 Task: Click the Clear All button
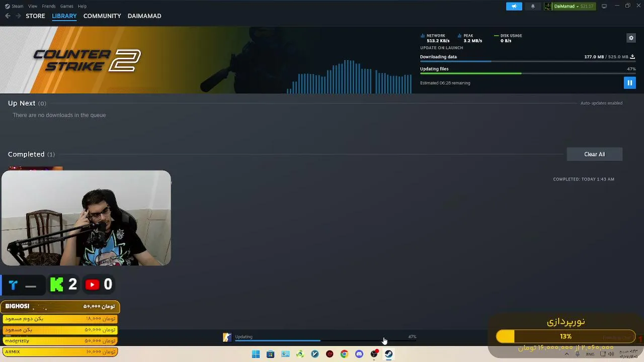coord(594,154)
